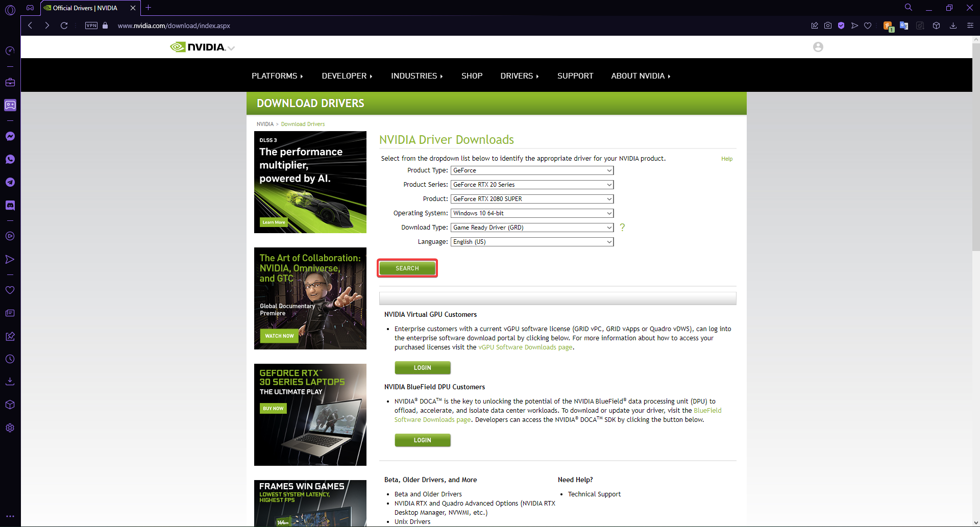Open Easy Setup menu icon at toolbar end
This screenshot has height=527, width=980.
click(x=970, y=26)
